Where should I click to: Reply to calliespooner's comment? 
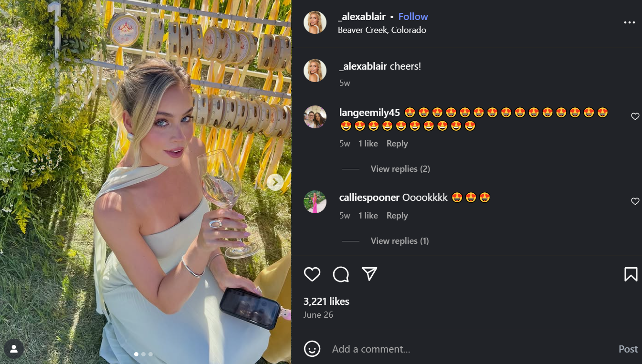point(397,216)
